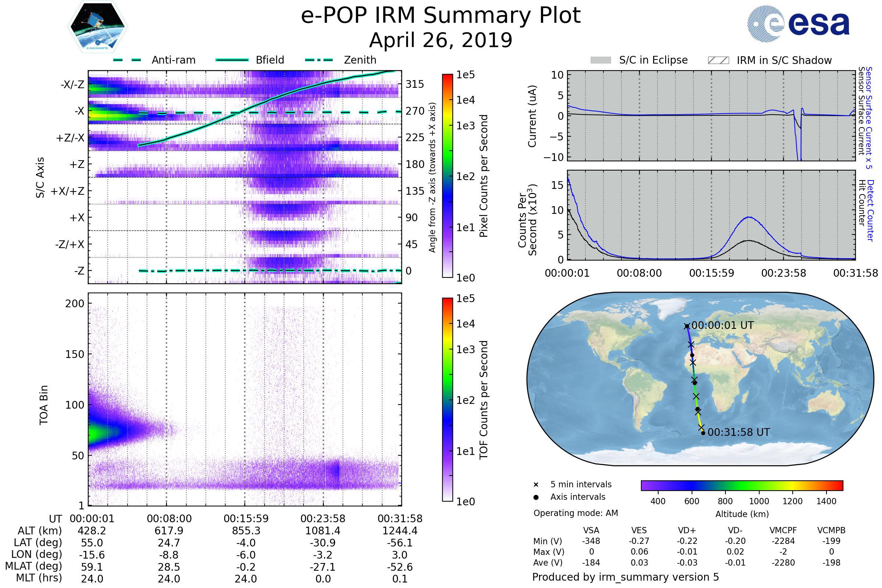Click the Pixel Counts per Second colorbar
Viewport: 882px width, 588px height.
point(447,176)
